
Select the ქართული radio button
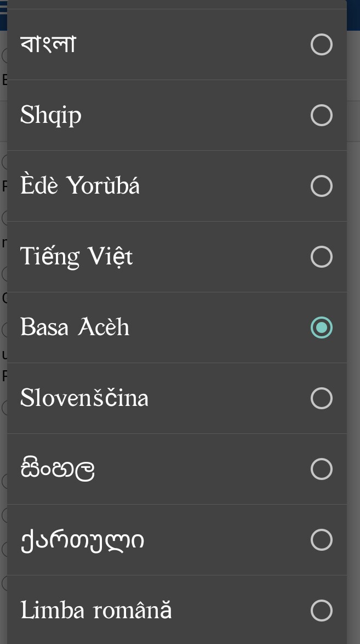[321, 540]
